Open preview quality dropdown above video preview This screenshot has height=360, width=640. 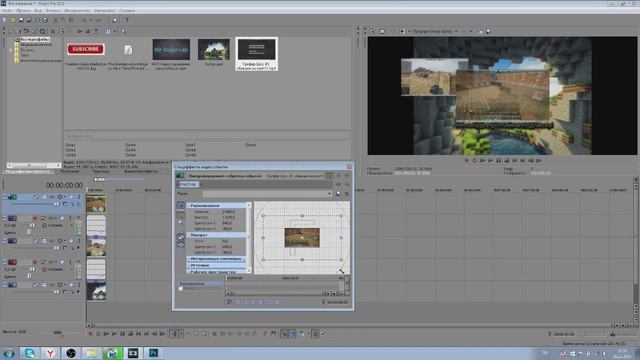pos(435,31)
